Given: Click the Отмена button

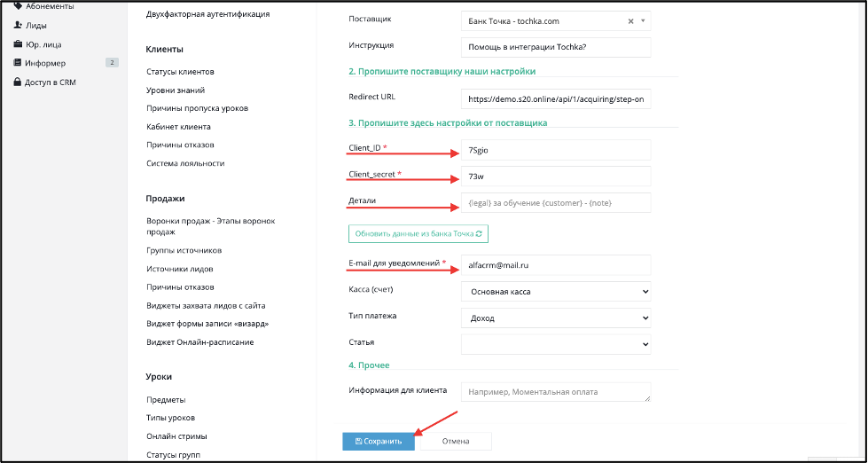Looking at the screenshot, I should [x=456, y=442].
